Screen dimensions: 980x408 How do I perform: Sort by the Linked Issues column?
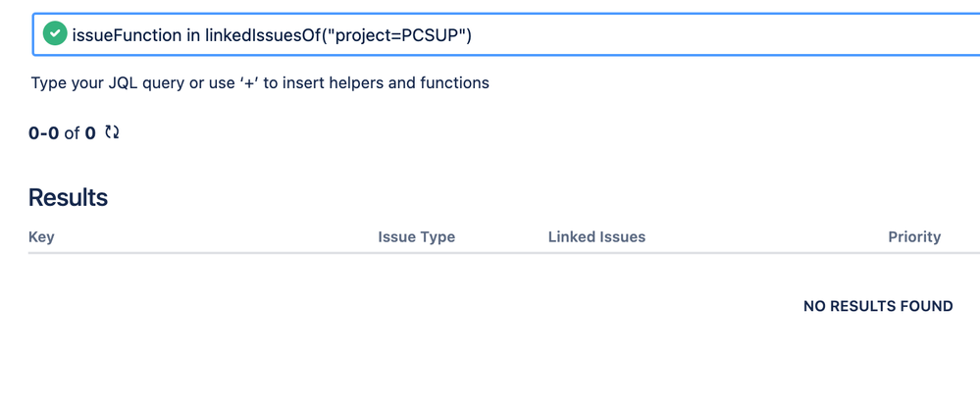coord(596,236)
